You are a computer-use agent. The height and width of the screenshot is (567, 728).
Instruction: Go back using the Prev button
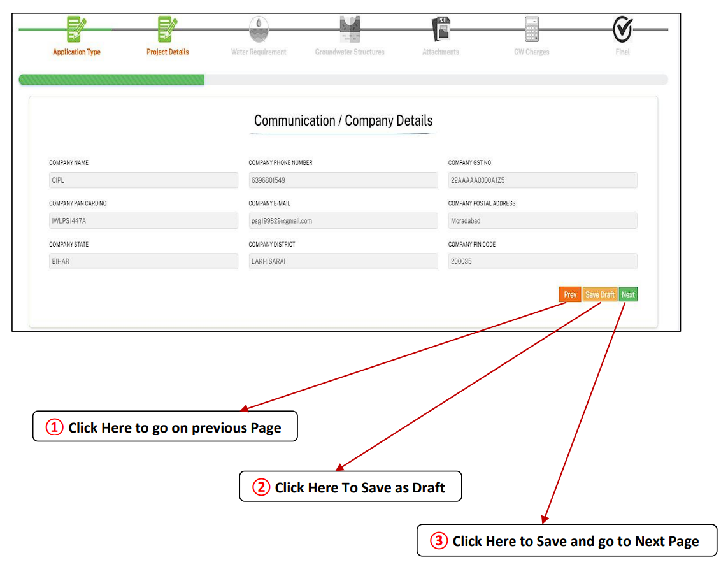point(569,294)
